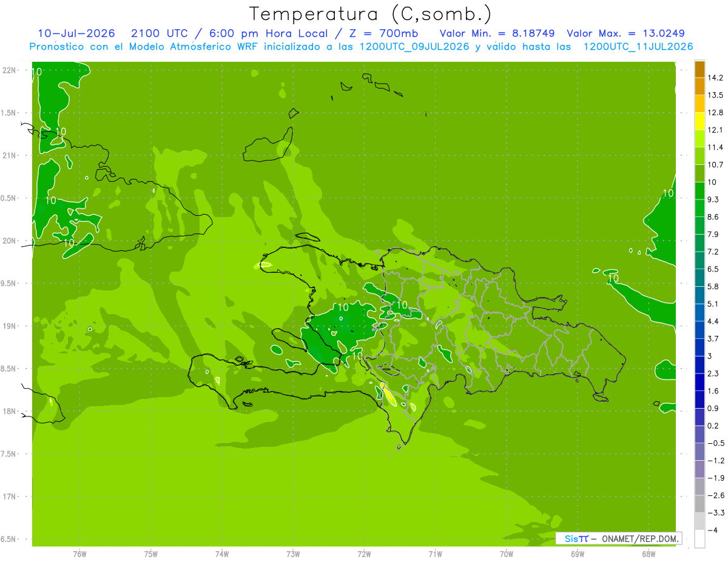
Task: Click the initialization time '1200UTC_09JUL2026'
Action: (x=414, y=47)
